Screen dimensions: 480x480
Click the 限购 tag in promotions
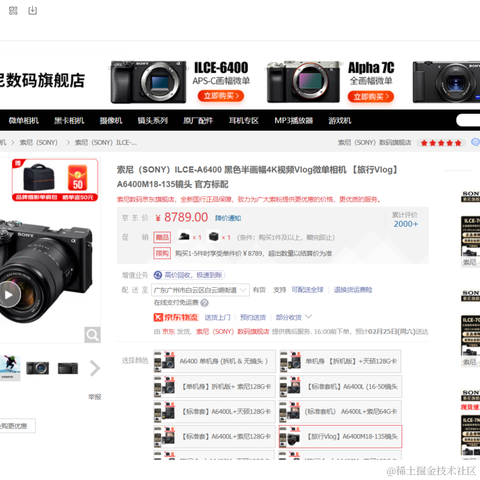(x=162, y=253)
